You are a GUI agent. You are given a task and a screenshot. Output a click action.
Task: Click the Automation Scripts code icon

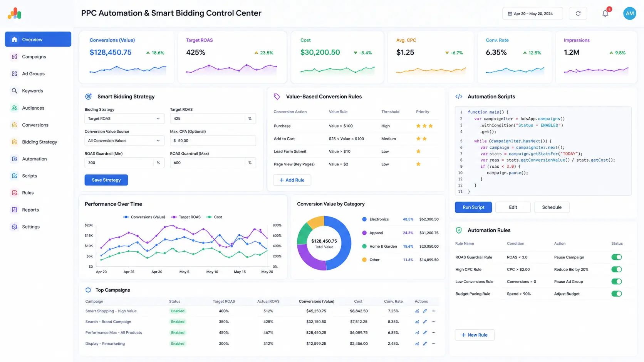459,97
